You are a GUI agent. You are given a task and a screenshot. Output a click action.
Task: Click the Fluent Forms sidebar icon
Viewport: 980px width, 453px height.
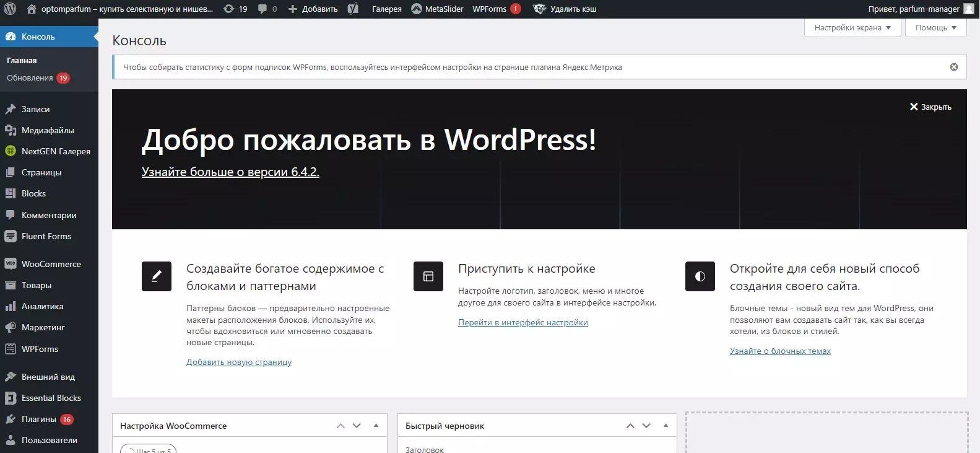[11, 236]
